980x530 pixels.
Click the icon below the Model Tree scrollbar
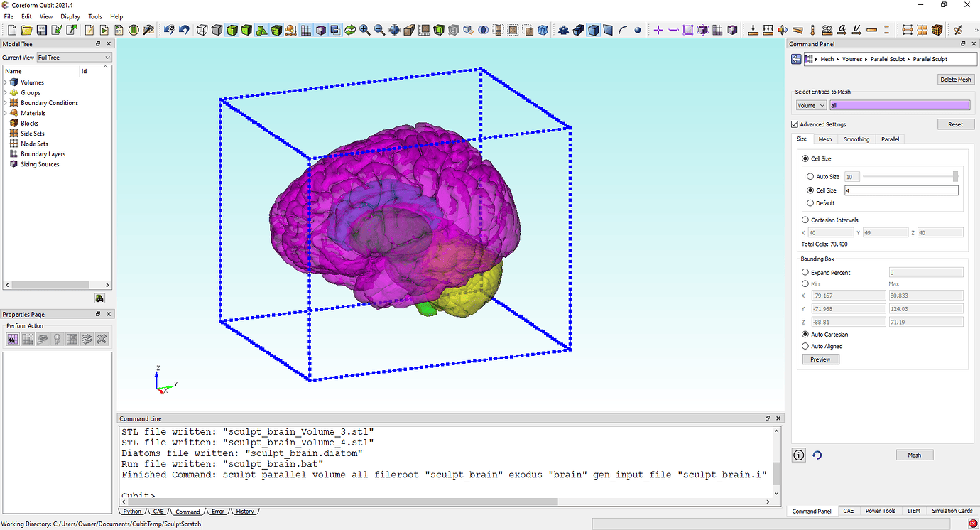[99, 298]
